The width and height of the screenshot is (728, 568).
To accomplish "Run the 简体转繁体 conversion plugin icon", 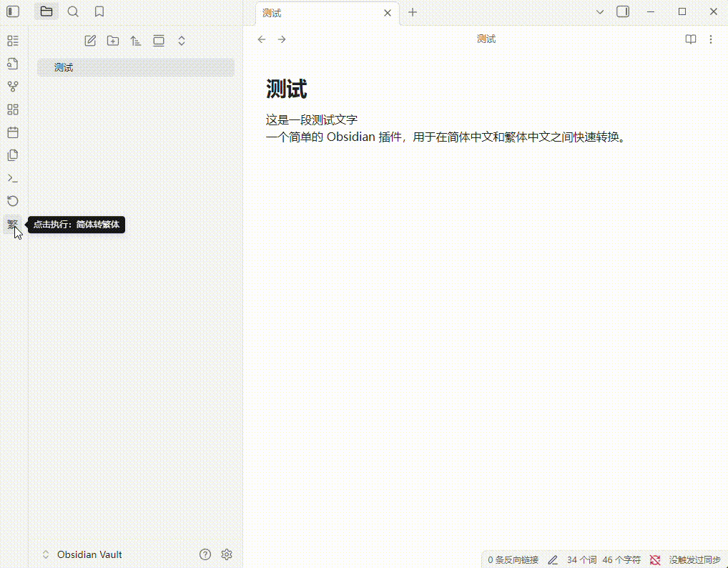I will tap(12, 223).
